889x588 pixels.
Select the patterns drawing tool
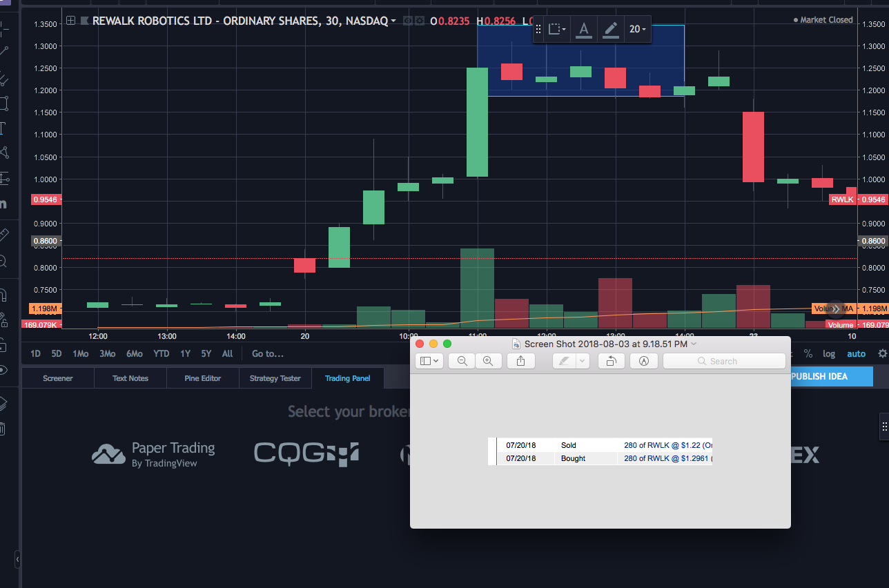tap(3, 153)
